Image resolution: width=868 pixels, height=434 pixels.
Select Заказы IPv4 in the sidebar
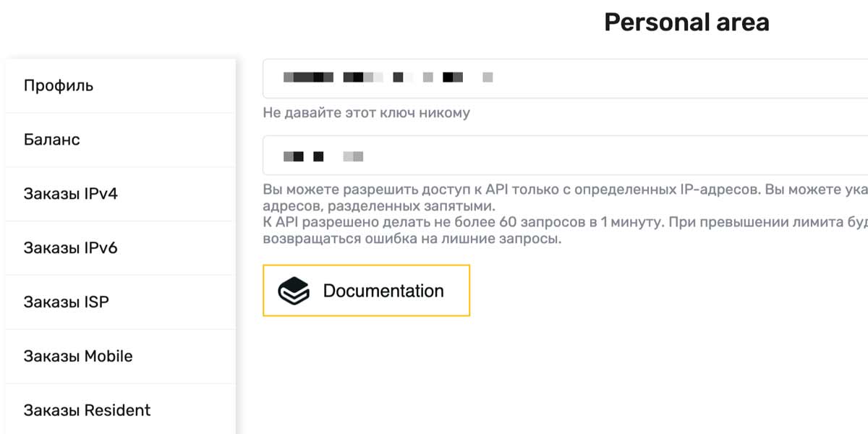70,194
